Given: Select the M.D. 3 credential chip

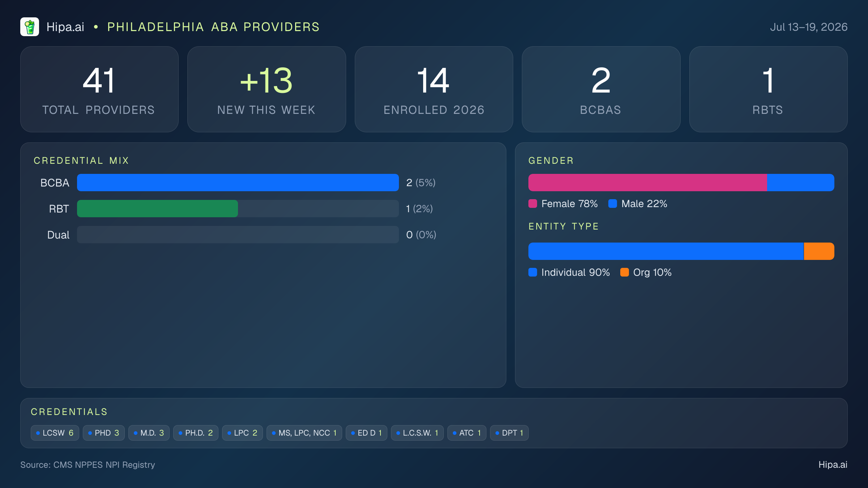Looking at the screenshot, I should (149, 433).
